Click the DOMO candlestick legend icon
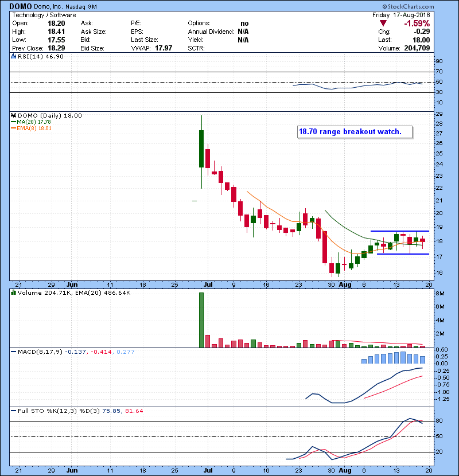The width and height of the screenshot is (459, 476). point(13,115)
